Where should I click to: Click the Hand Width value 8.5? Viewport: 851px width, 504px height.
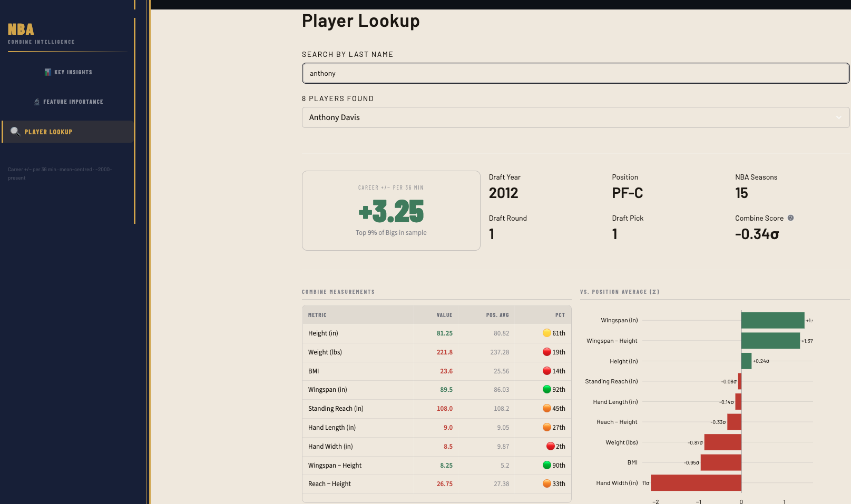pos(448,447)
